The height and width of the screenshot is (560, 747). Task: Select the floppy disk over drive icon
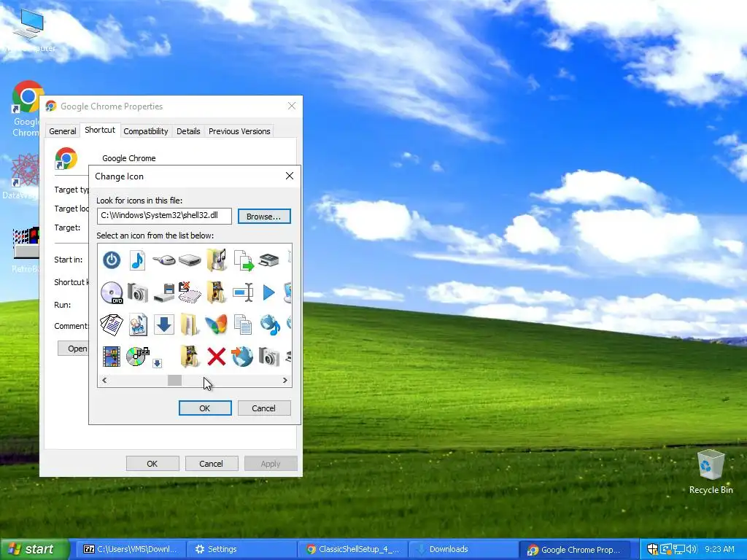164,292
